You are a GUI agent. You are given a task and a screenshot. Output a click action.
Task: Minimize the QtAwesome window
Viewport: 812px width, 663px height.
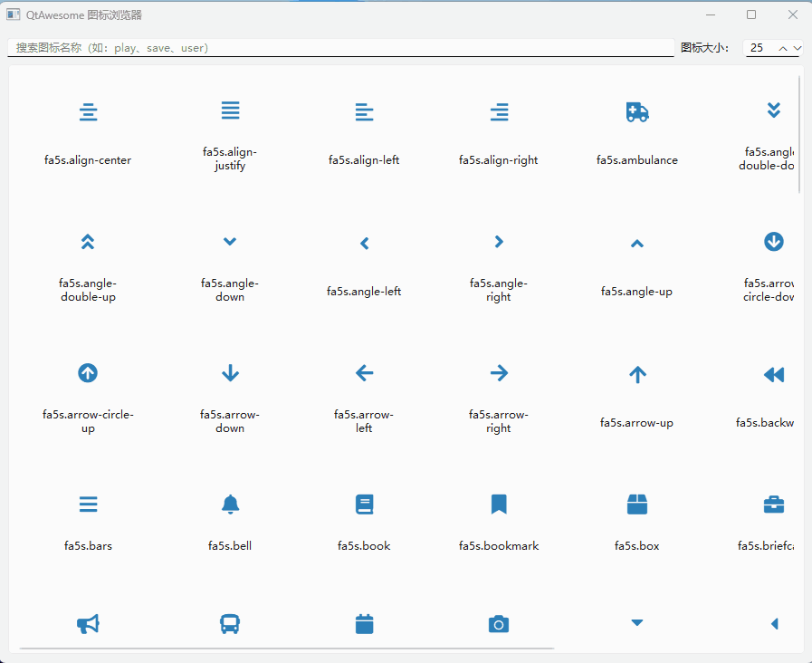[x=711, y=14]
